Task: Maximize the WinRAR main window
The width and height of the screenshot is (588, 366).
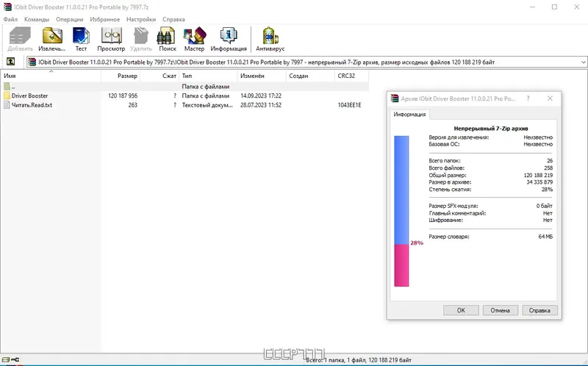Action: (555, 7)
